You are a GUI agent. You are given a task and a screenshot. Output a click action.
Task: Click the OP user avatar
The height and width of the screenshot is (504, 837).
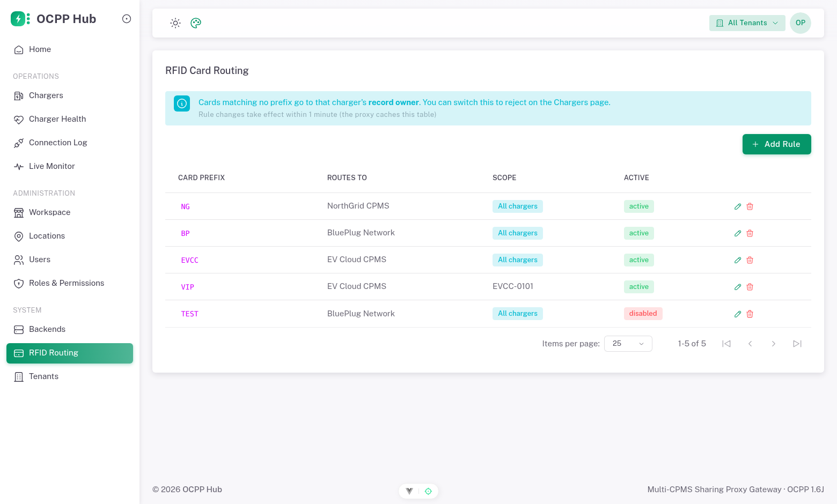tap(801, 23)
